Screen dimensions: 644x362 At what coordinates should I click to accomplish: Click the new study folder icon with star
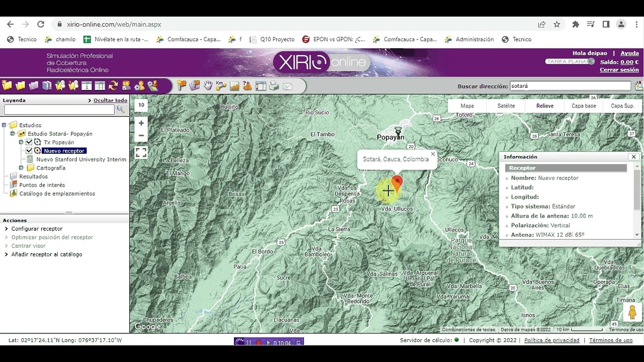tap(7, 85)
